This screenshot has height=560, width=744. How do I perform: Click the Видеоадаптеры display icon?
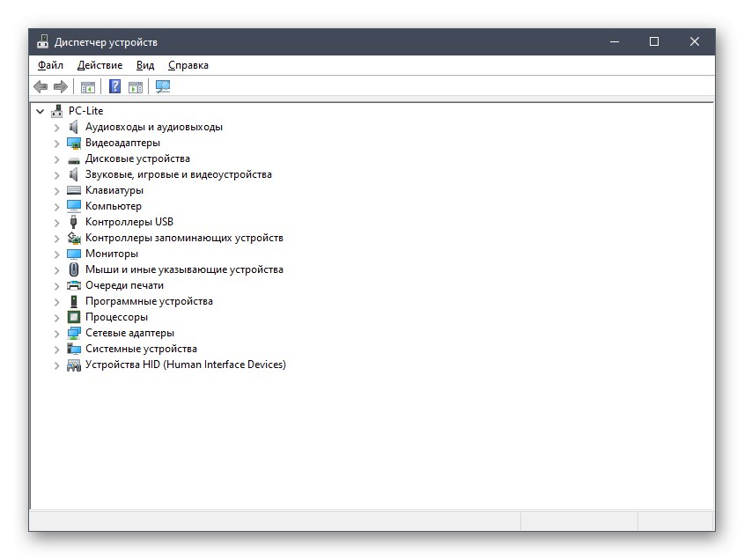pos(74,143)
